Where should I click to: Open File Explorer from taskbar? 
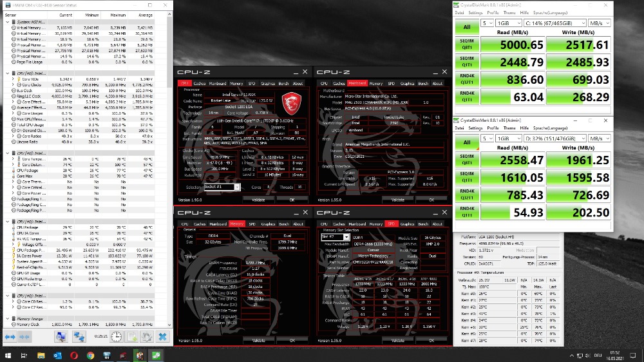point(41,356)
